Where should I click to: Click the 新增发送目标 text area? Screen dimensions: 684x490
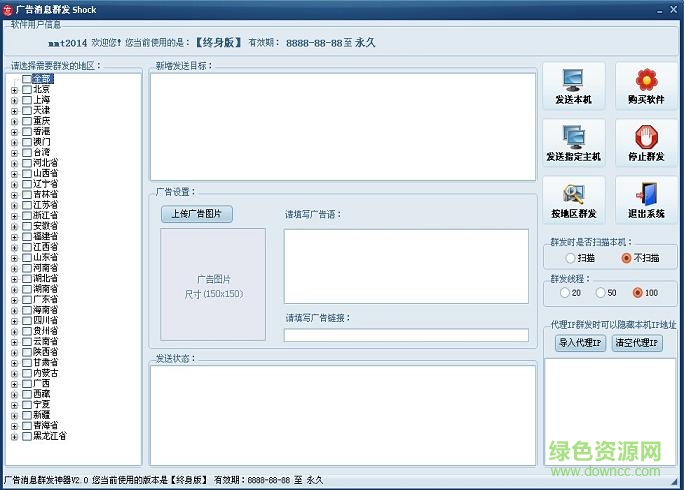(x=343, y=127)
